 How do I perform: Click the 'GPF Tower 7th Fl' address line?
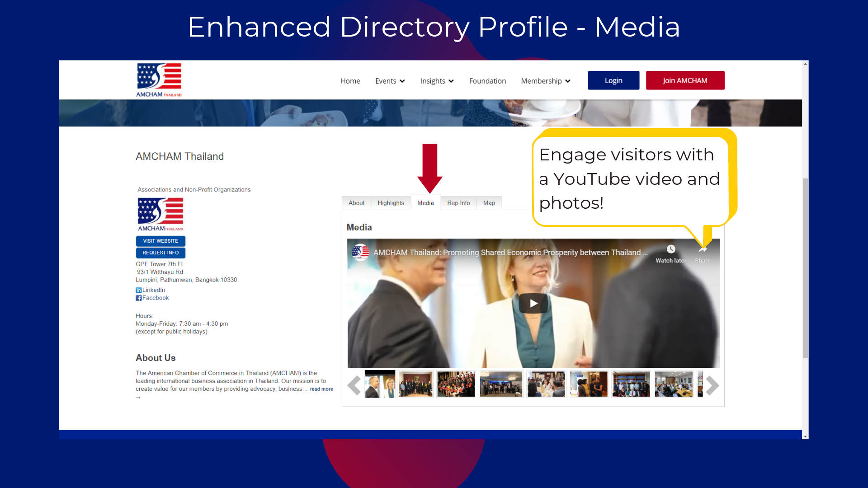point(159,264)
